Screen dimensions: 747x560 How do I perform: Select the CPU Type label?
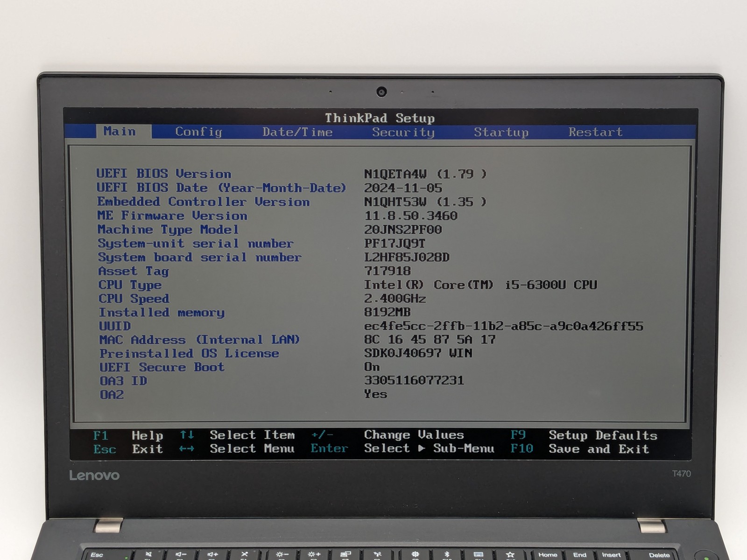(130, 285)
